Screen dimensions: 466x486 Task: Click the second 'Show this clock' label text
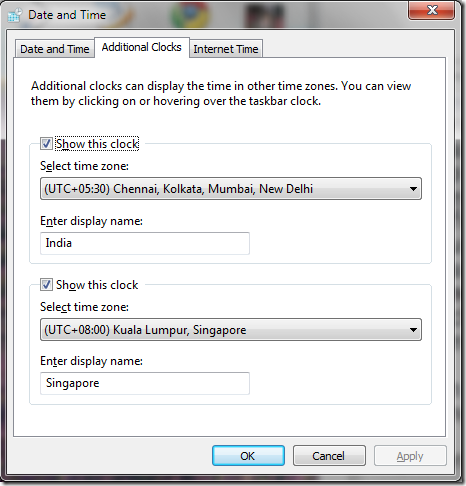point(97,285)
